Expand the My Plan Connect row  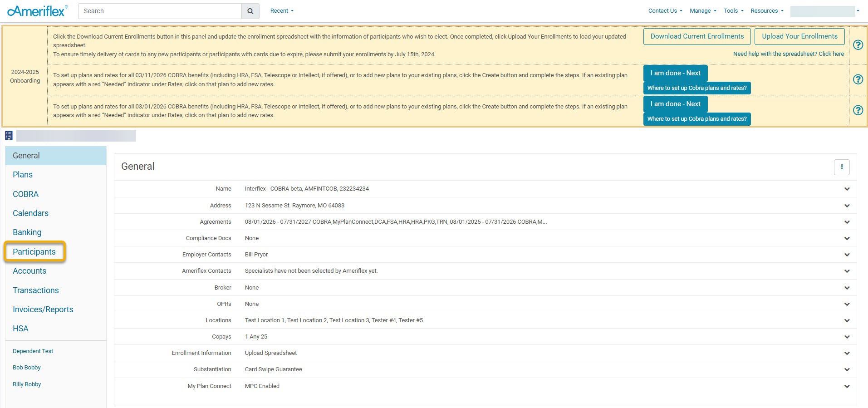click(847, 387)
